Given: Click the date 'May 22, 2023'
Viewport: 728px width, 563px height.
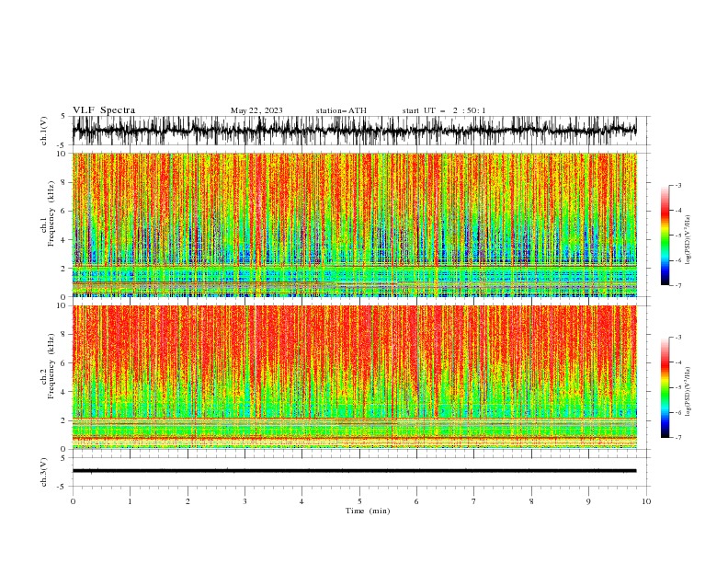Looking at the screenshot, I should (256, 110).
